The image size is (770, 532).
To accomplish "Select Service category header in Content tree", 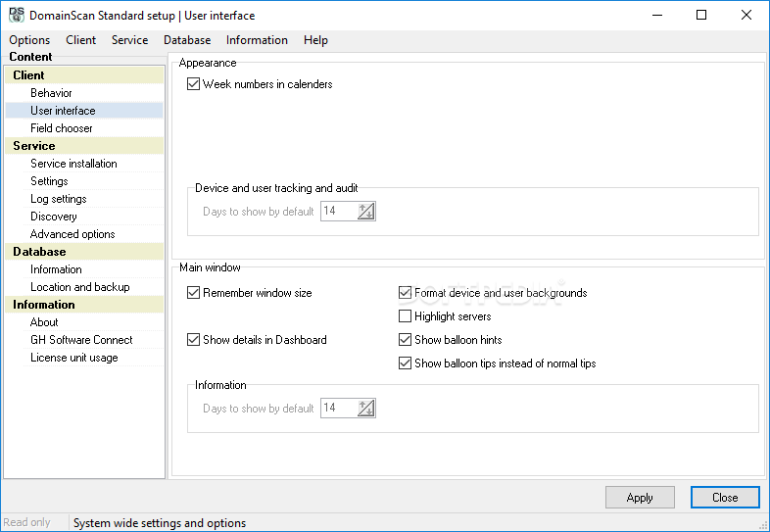I will click(x=84, y=146).
